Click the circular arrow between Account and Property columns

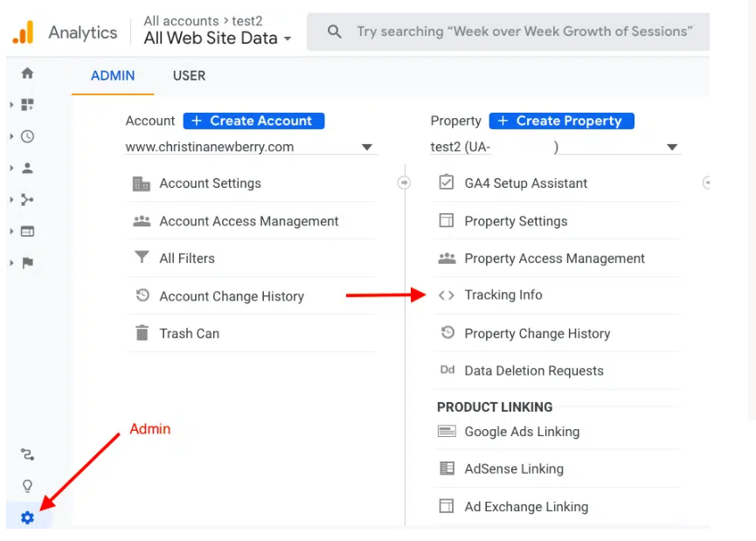pyautogui.click(x=404, y=183)
